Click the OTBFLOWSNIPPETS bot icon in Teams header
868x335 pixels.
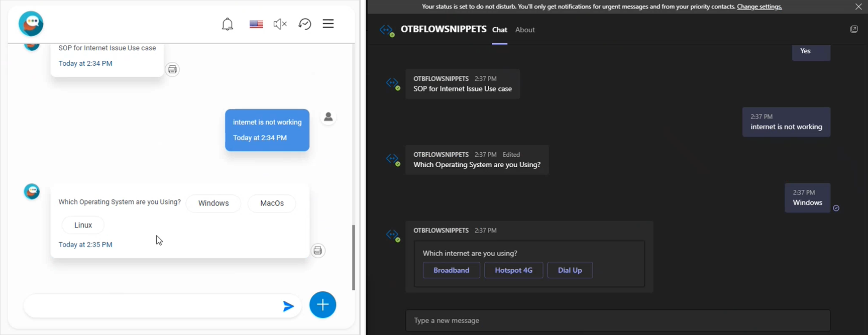387,30
